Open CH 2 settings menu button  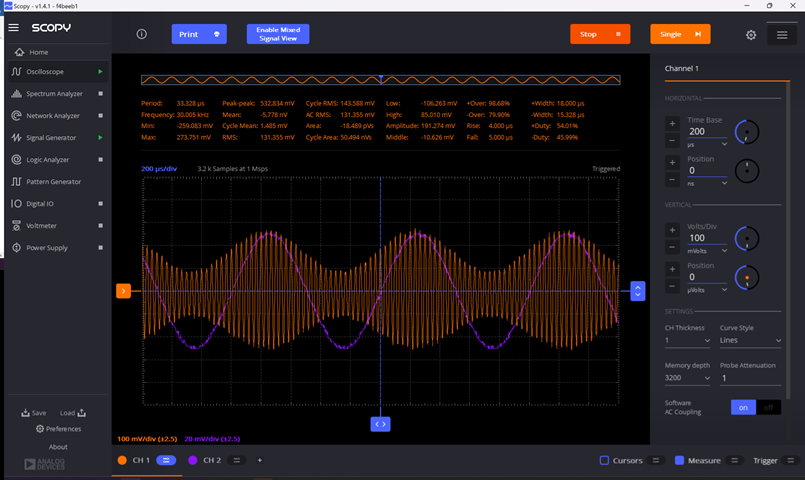tap(237, 460)
